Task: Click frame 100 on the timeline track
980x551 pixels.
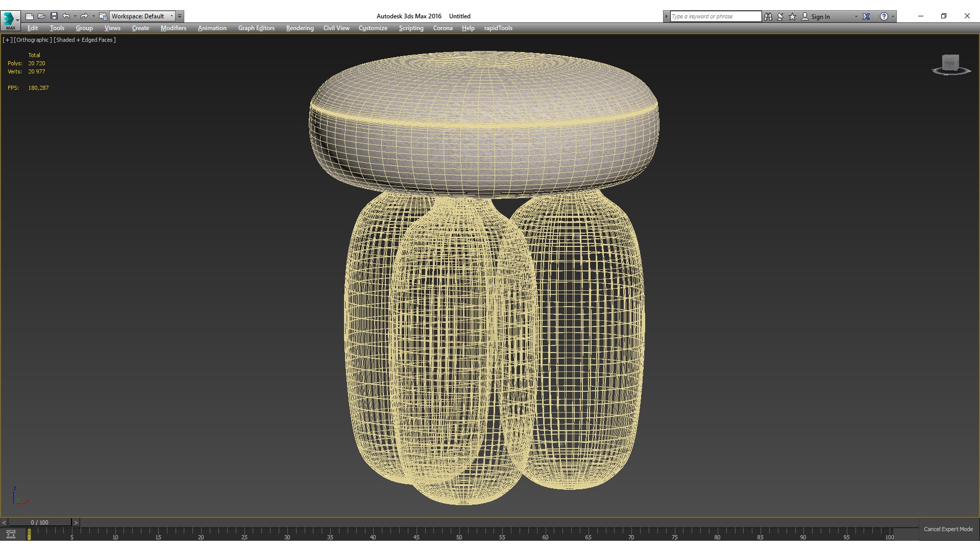Action: 889,534
